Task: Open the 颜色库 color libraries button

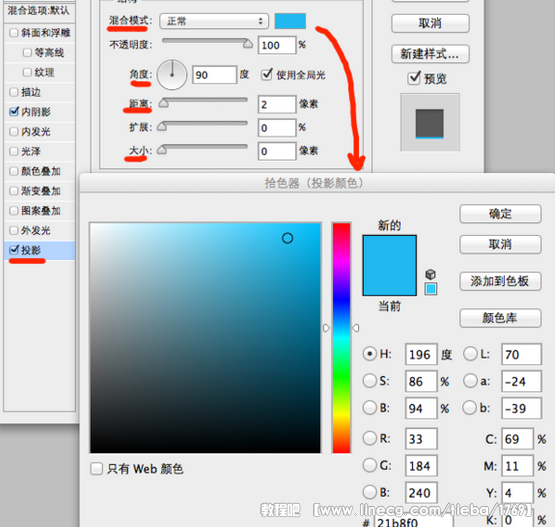Action: point(500,318)
